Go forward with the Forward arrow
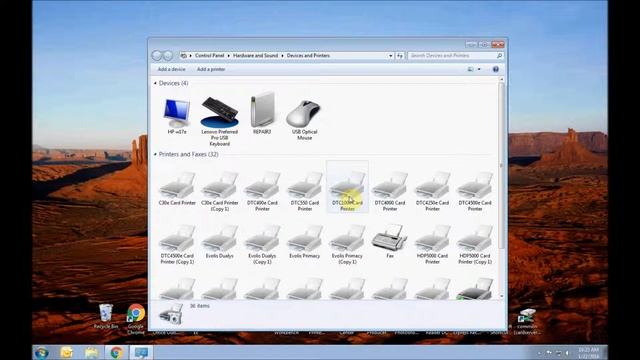 [x=168, y=55]
